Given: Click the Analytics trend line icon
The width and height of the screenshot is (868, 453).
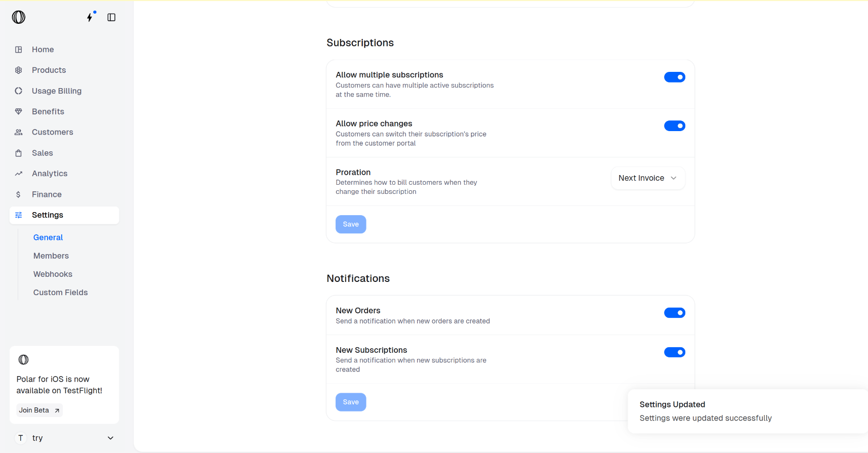Looking at the screenshot, I should pyautogui.click(x=19, y=174).
